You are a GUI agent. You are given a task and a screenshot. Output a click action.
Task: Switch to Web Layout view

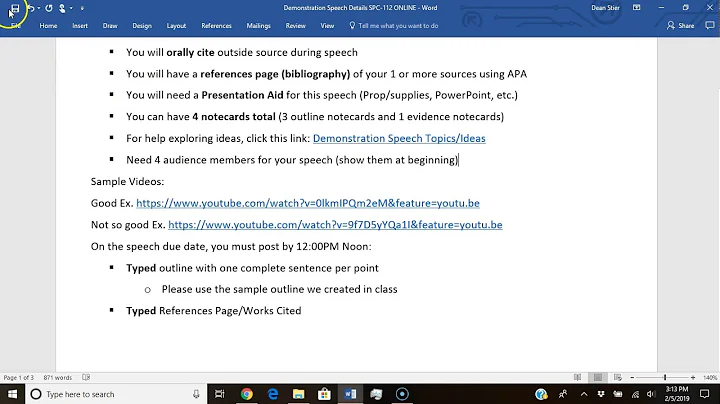point(618,377)
